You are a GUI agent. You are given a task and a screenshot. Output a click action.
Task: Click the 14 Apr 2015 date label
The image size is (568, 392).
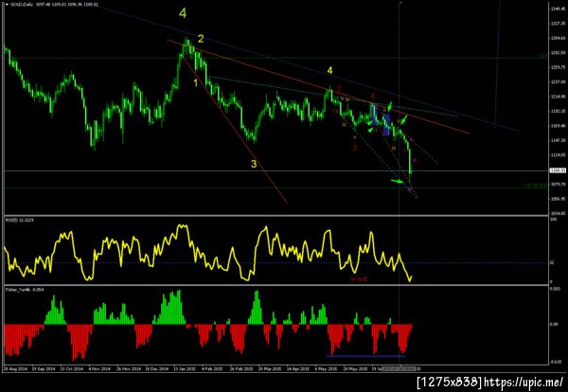pyautogui.click(x=298, y=369)
